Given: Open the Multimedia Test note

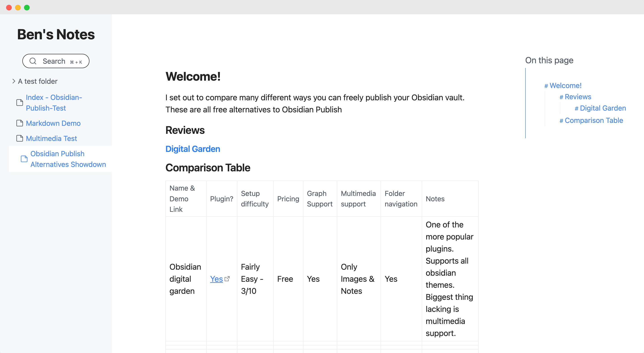Looking at the screenshot, I should click(51, 138).
